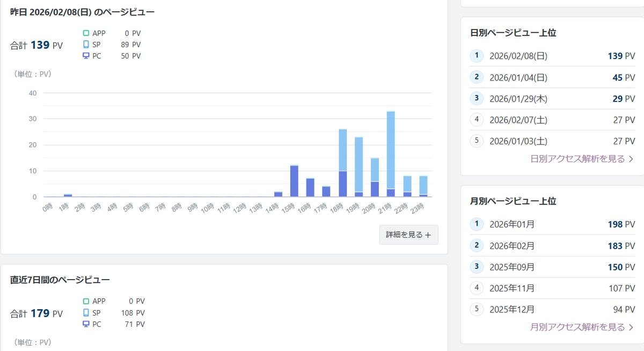644x351 pixels.
Task: Click the 0時 axis label
Action: tap(47, 207)
